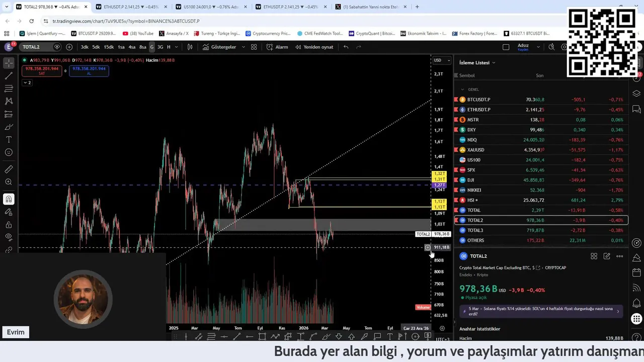Select the crosshair cursor tool
Viewport: 644px width, 362px height.
point(9,63)
